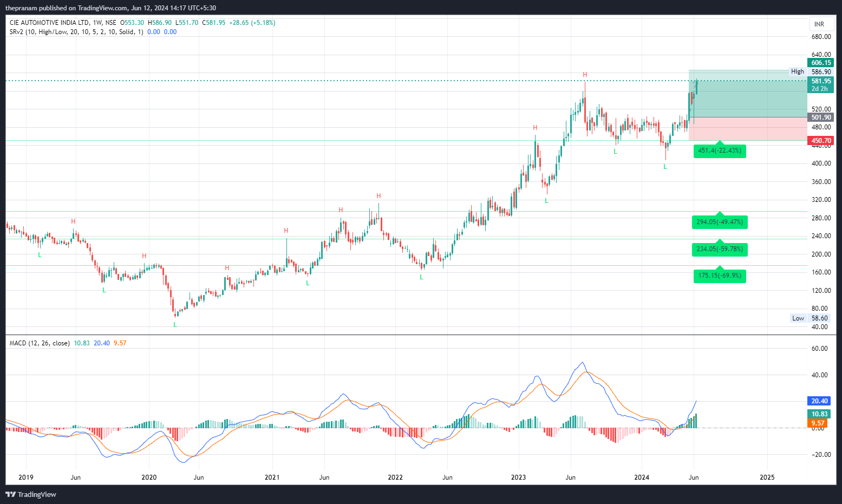This screenshot has height=504, width=842.
Task: Click the 2025 time axis label
Action: (x=767, y=477)
